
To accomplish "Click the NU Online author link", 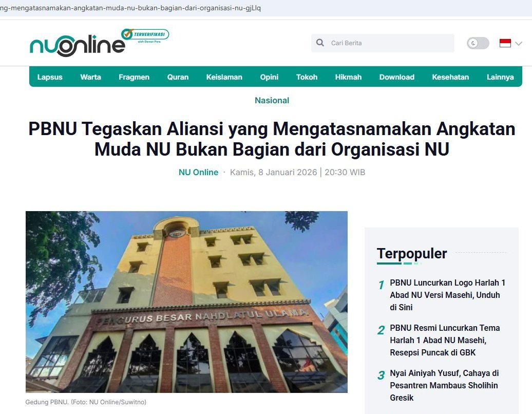I will point(198,172).
